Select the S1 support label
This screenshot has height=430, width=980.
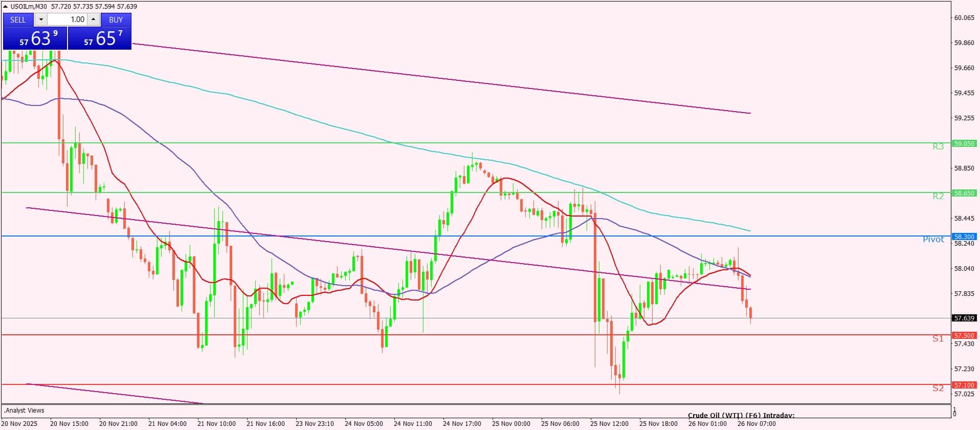[938, 338]
